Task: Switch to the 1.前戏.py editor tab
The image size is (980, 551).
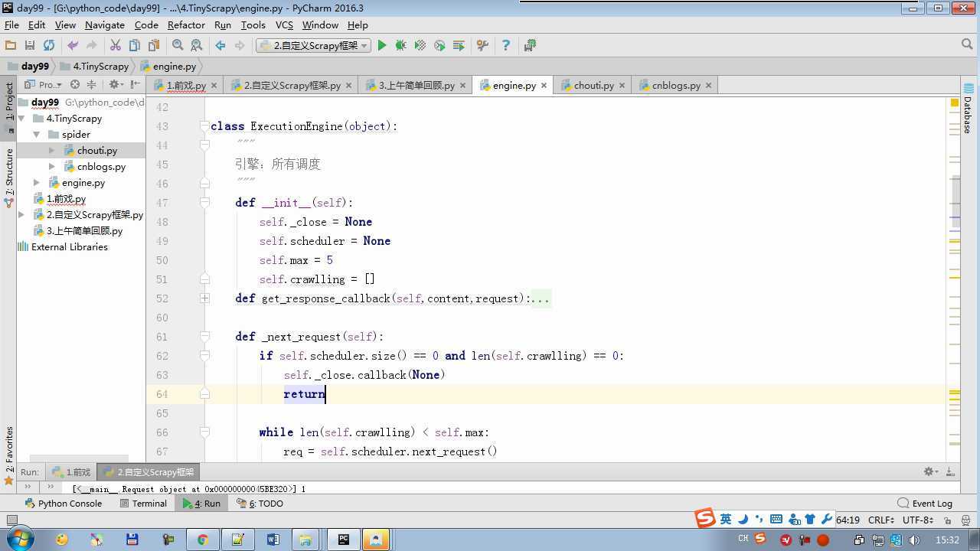Action: 186,86
